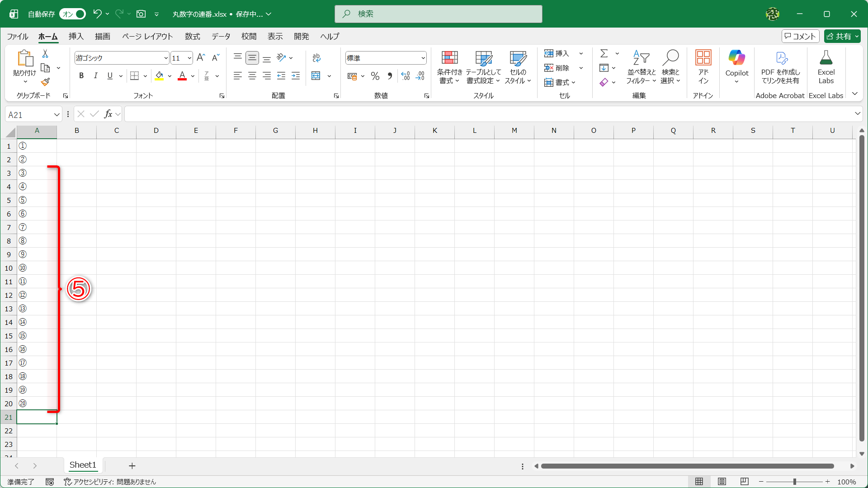868x488 pixels.
Task: Click the Wrap Text icon
Action: pos(316,57)
